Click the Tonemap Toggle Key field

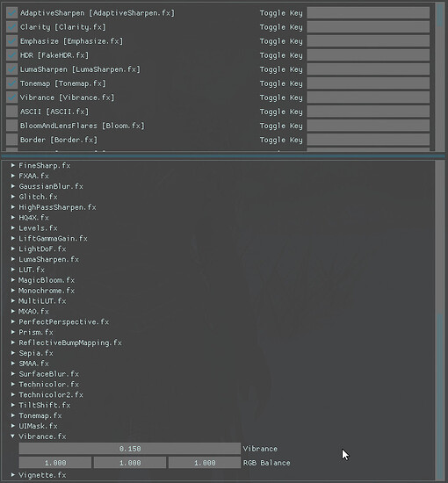pyautogui.click(x=368, y=83)
